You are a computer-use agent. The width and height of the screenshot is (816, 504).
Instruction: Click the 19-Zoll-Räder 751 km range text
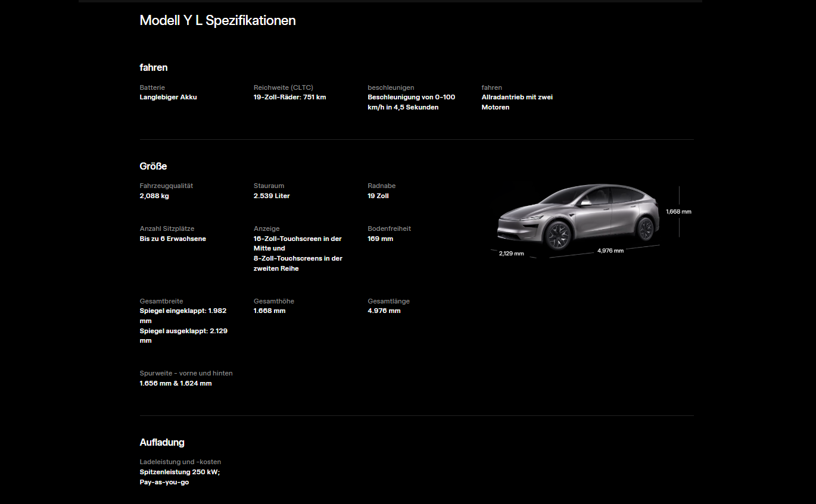click(289, 97)
